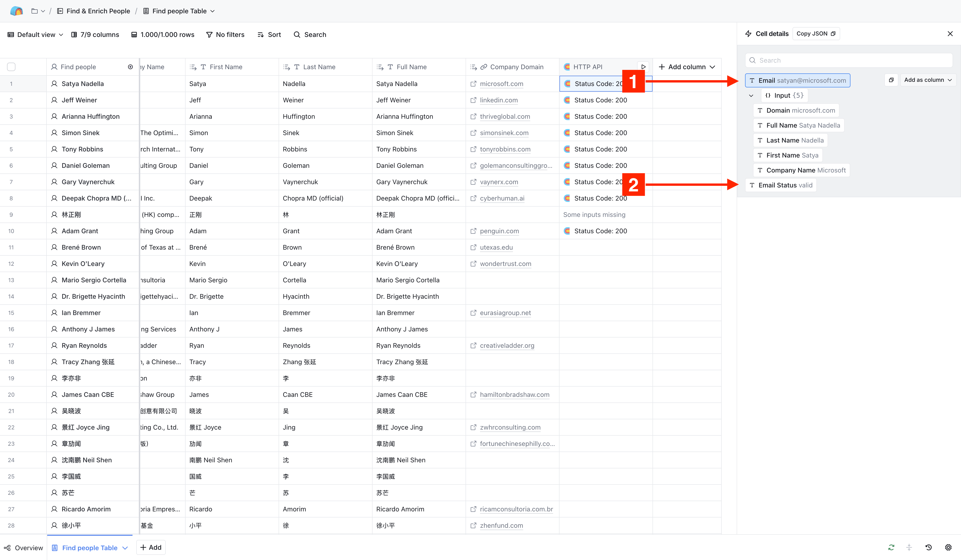Click the Sort button

(269, 35)
